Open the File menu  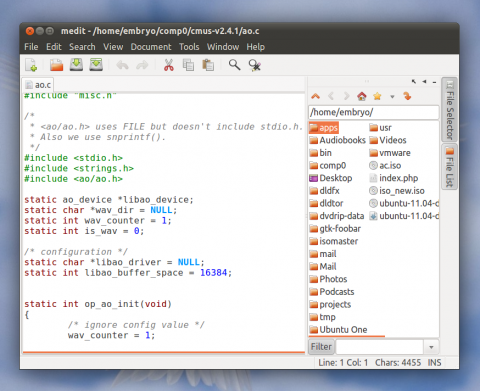coord(31,47)
